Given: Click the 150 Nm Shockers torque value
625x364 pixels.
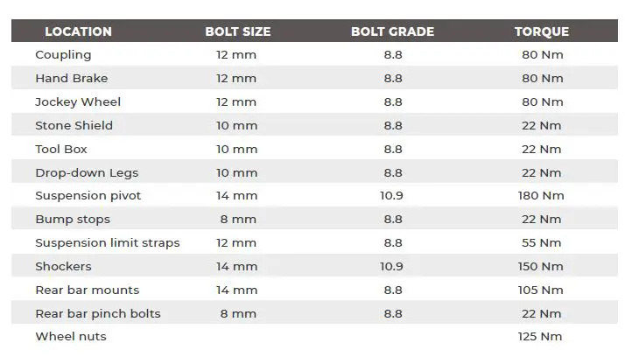Looking at the screenshot, I should click(x=541, y=266).
